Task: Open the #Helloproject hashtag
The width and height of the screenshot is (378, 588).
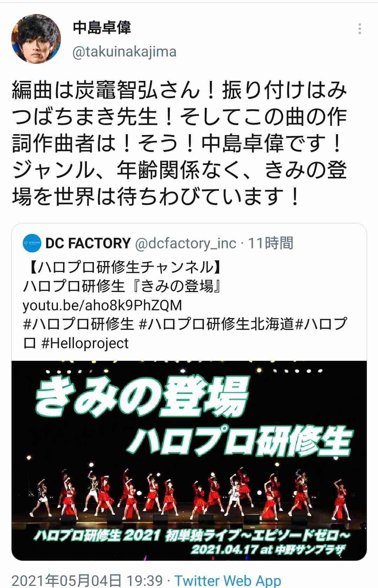Action: pyautogui.click(x=85, y=343)
